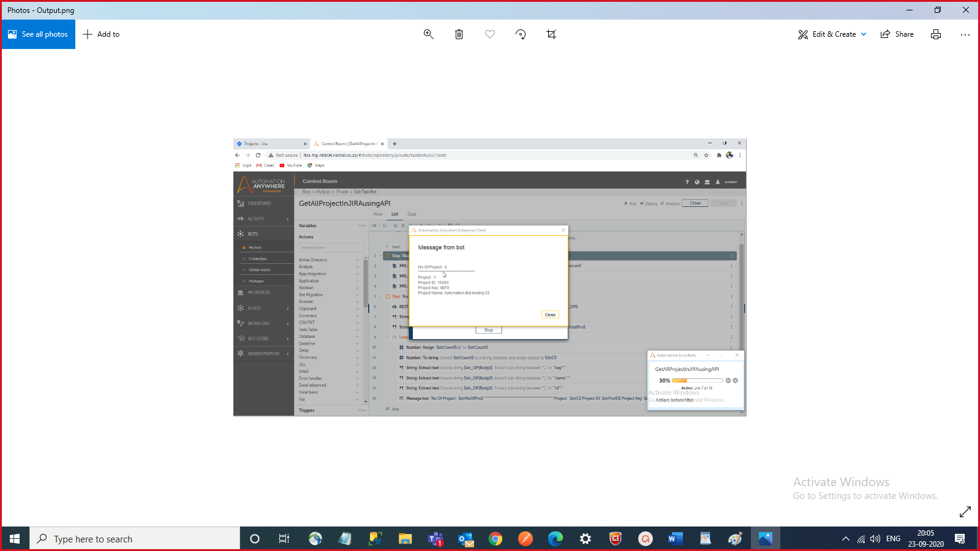Open the volume control in the tray

coord(875,539)
